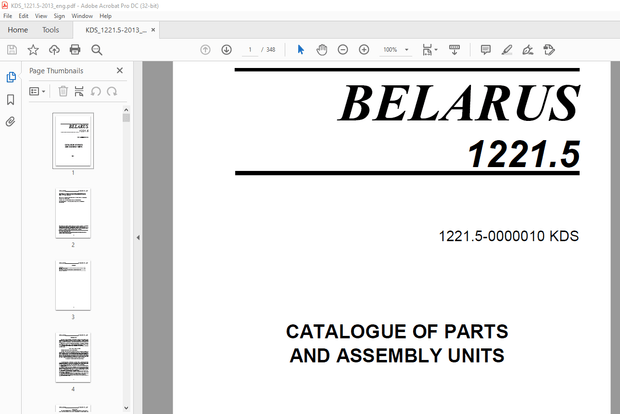The image size is (620, 414).
Task: Open the Help menu
Action: point(105,16)
